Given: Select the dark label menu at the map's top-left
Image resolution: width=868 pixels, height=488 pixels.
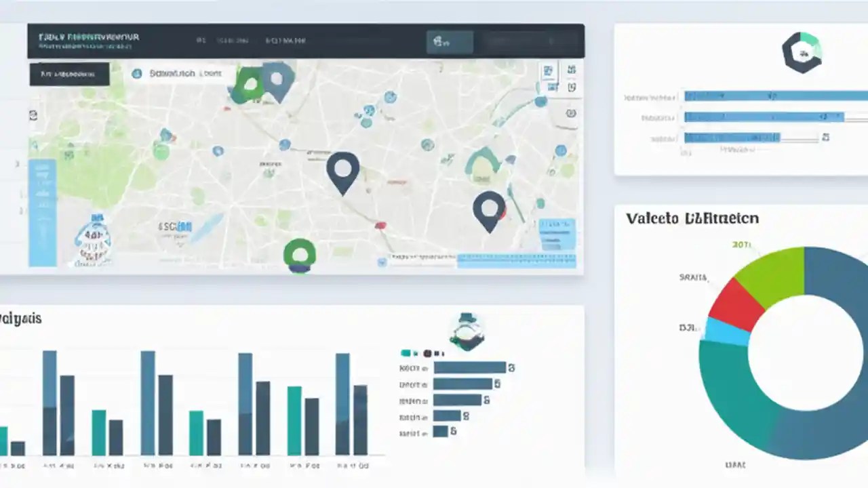Looking at the screenshot, I should [68, 75].
